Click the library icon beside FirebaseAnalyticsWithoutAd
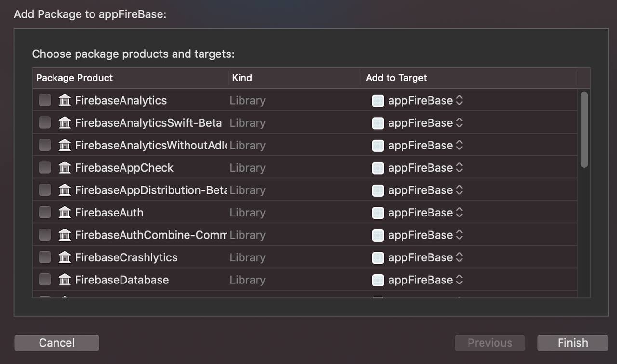This screenshot has width=617, height=364. pos(65,145)
